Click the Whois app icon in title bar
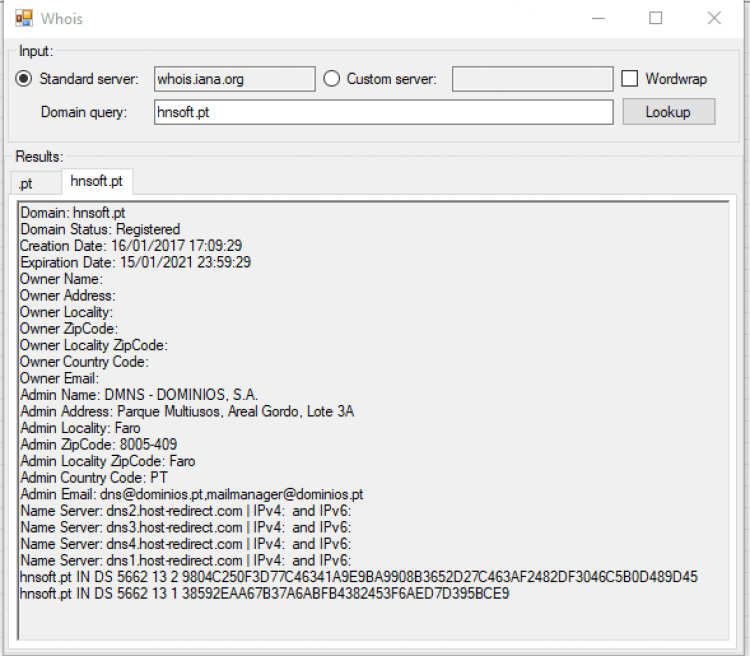The width and height of the screenshot is (750, 656). [x=22, y=18]
